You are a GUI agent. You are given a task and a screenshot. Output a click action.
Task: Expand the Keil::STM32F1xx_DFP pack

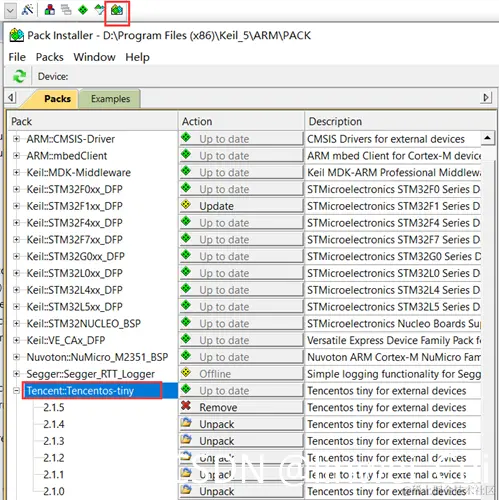16,206
